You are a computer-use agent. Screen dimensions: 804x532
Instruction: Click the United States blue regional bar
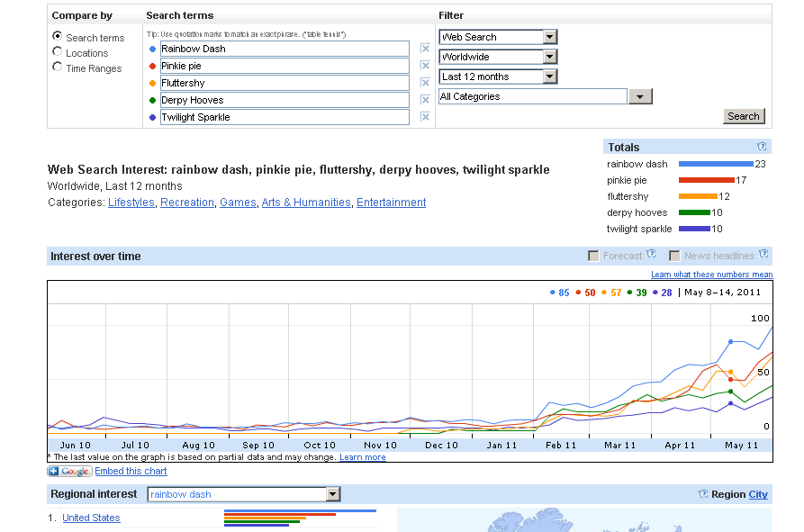(x=300, y=510)
